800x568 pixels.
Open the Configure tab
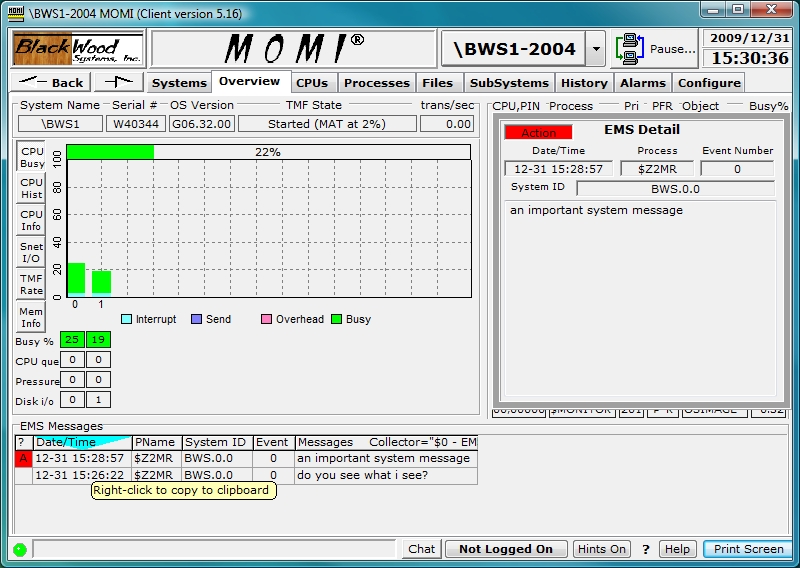click(709, 83)
